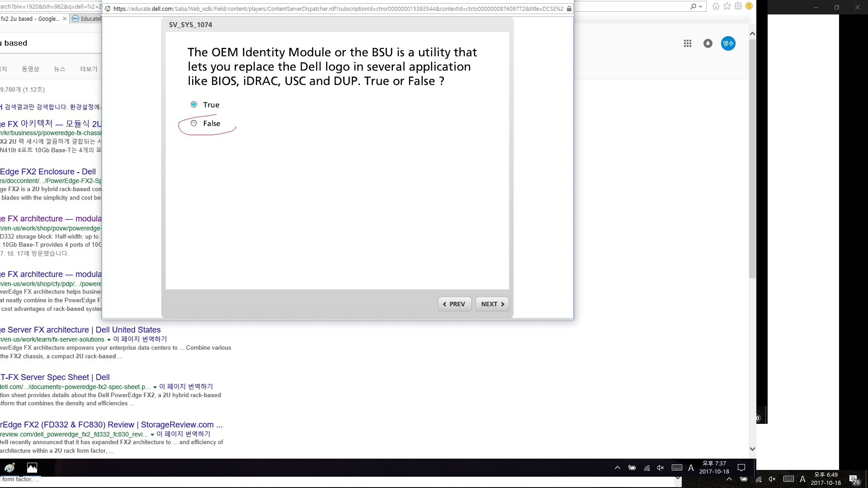The image size is (868, 488).
Task: Click the page vertical scrollbar down arrow
Action: pos(752,449)
